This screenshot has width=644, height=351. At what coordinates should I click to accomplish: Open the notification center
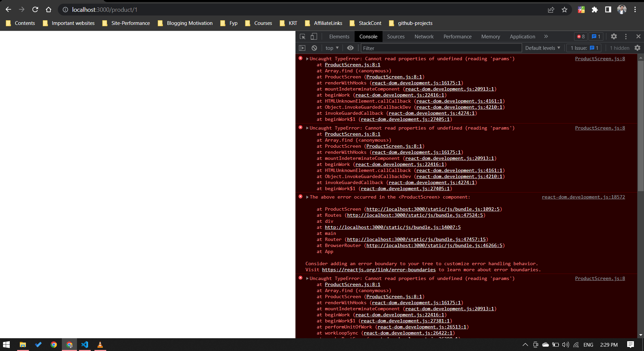coord(631,345)
